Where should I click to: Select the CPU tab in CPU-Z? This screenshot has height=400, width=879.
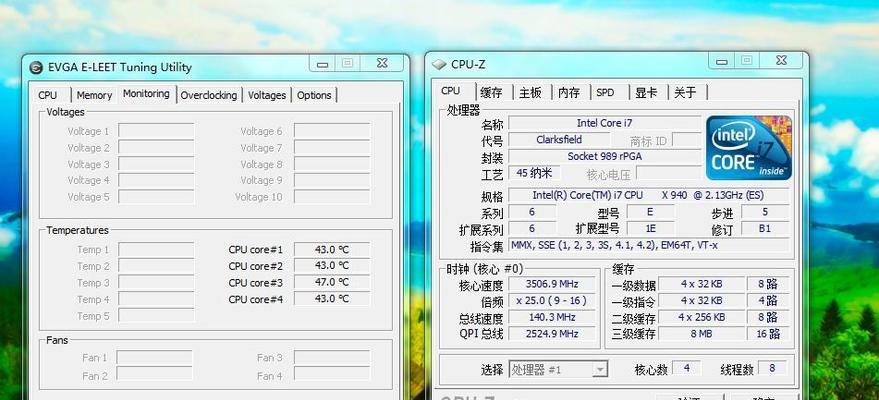pyautogui.click(x=453, y=91)
